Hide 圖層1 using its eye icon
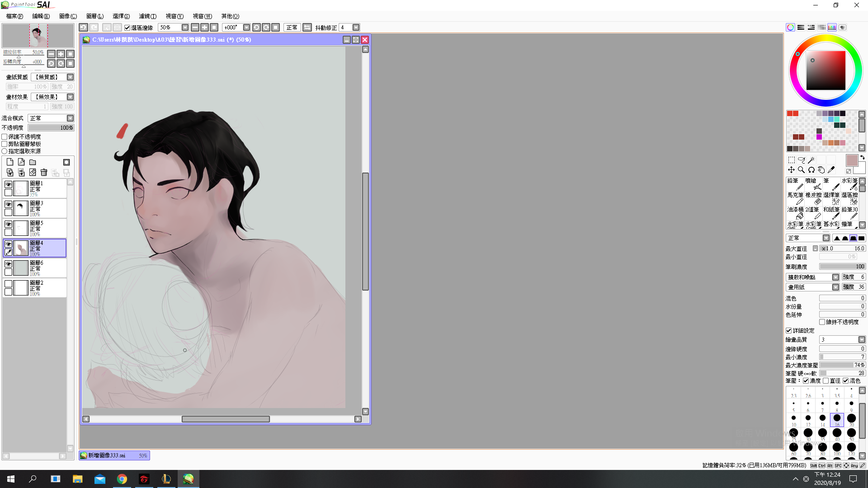The image size is (868, 488). [x=8, y=184]
